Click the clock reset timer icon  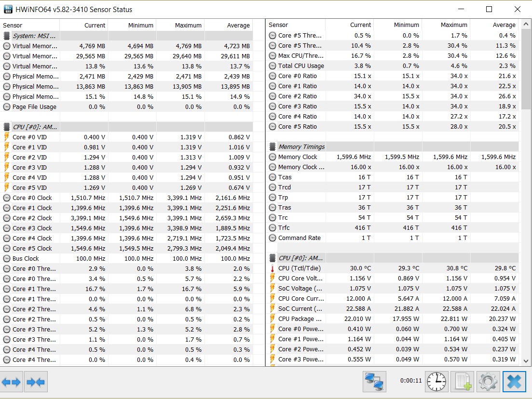[437, 382]
